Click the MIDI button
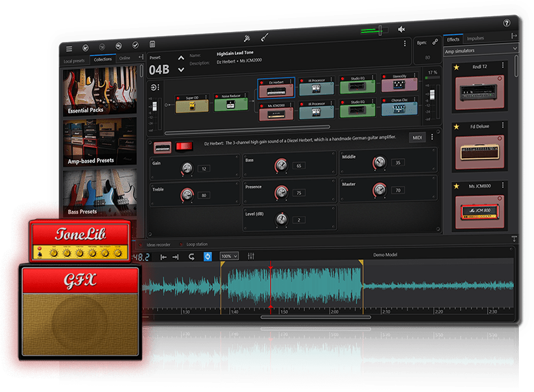 (x=417, y=138)
